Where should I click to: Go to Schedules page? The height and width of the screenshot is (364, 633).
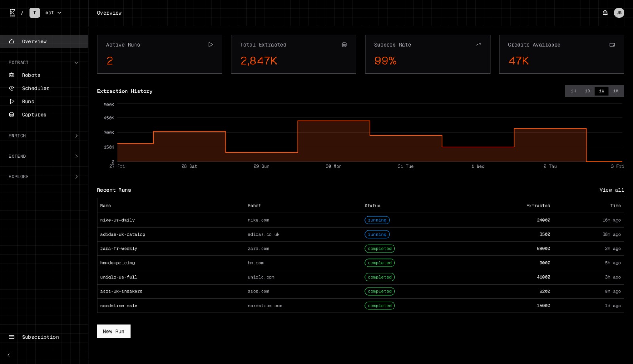tap(36, 88)
